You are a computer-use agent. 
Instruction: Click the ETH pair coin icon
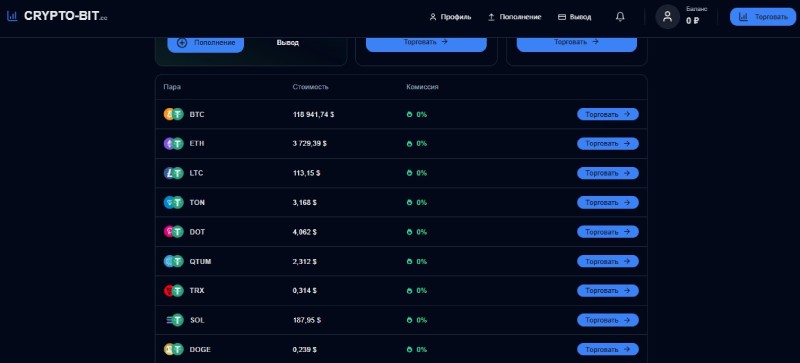coord(173,143)
